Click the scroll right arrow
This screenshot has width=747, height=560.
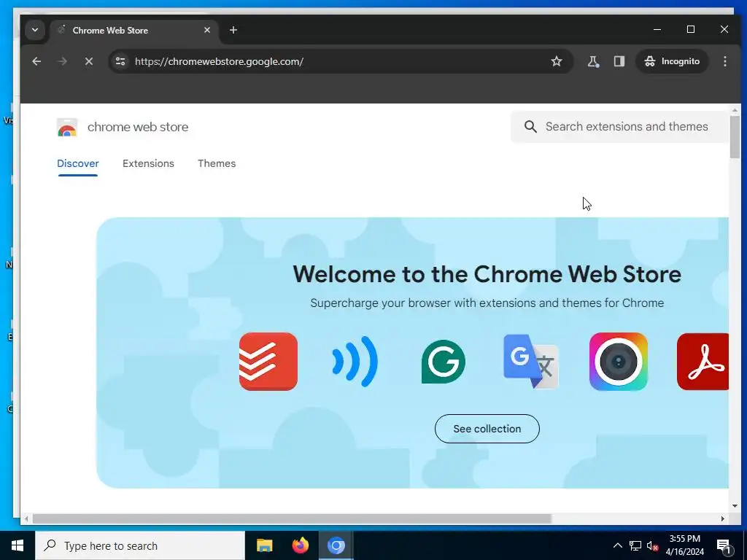click(723, 518)
